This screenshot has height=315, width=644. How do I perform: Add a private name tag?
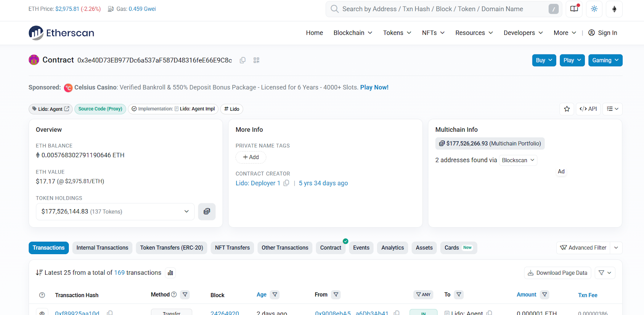coord(251,157)
